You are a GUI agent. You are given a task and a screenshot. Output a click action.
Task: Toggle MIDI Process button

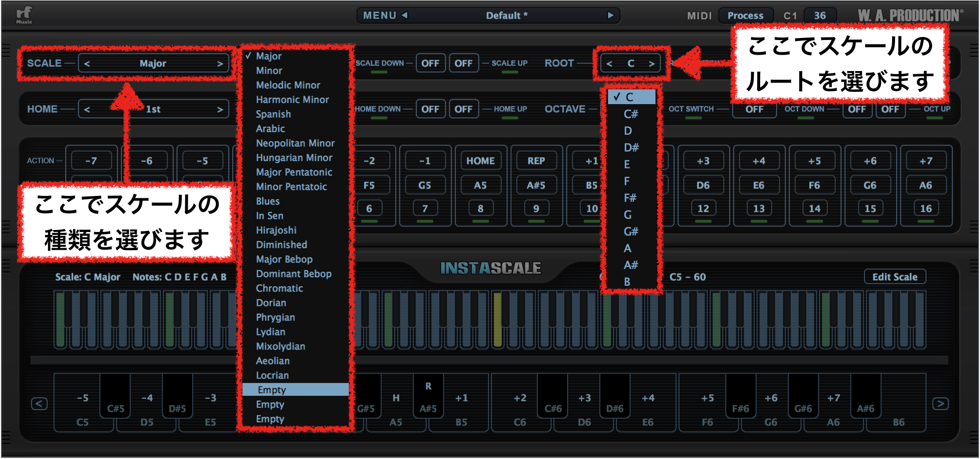click(x=745, y=15)
